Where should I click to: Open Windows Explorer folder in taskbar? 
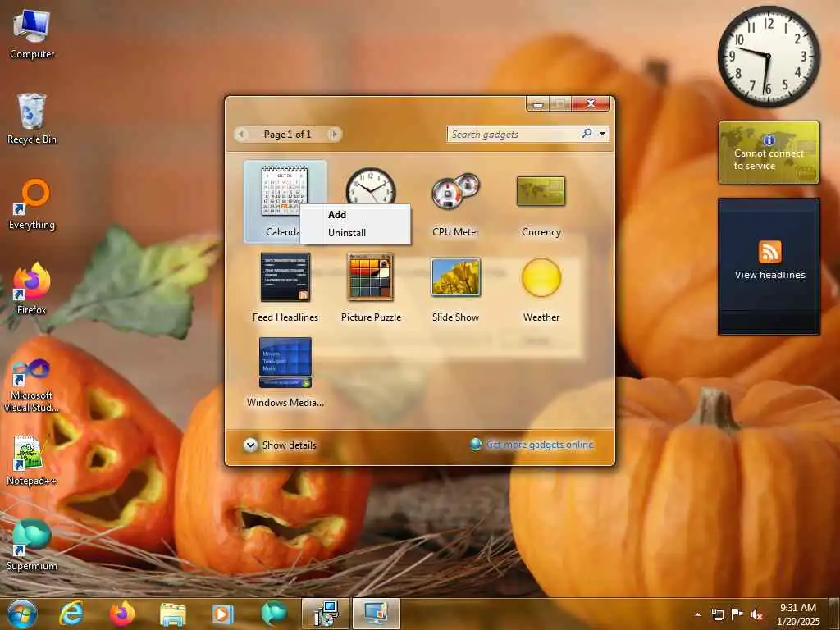(173, 614)
